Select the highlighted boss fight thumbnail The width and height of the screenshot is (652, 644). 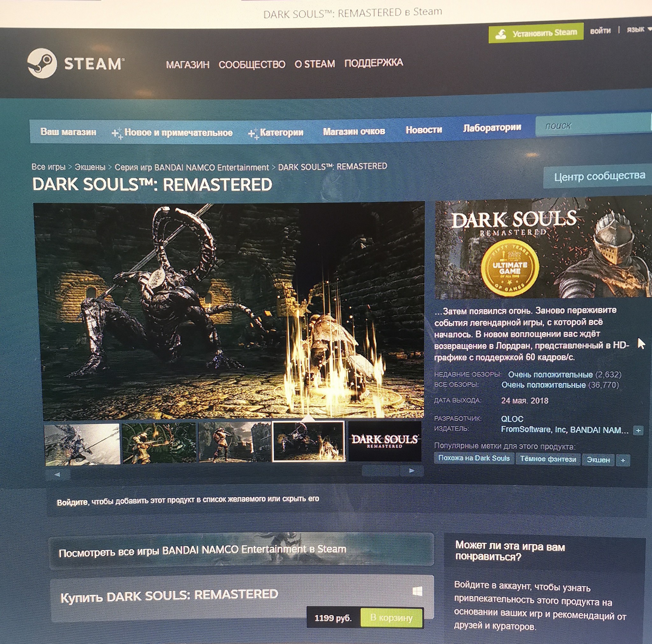(x=309, y=441)
